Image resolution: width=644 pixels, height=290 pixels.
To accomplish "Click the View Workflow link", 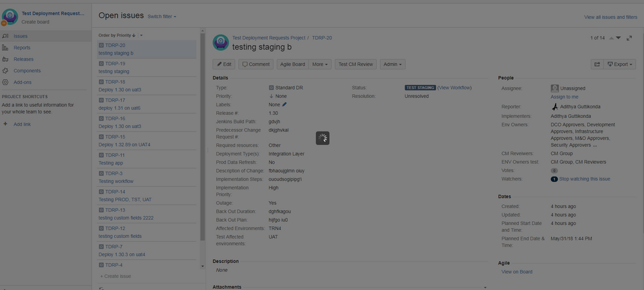I will click(x=454, y=88).
